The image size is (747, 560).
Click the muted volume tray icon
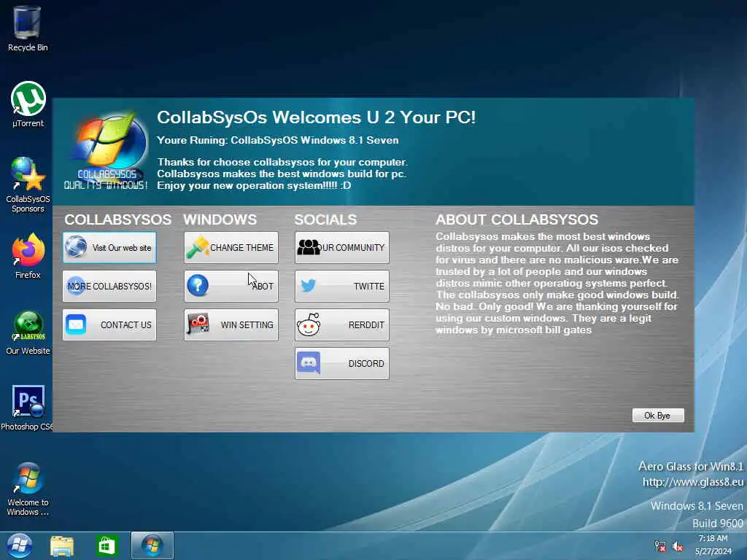click(x=678, y=547)
